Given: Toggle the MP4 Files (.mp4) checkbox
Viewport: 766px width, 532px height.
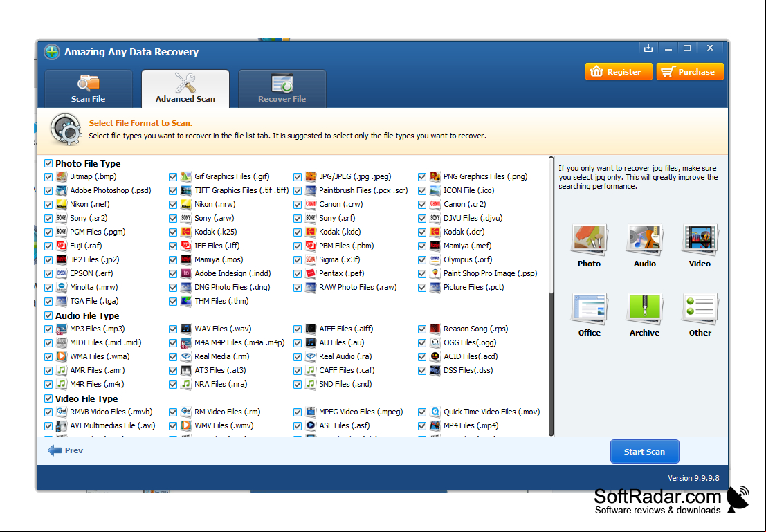Looking at the screenshot, I should [422, 426].
